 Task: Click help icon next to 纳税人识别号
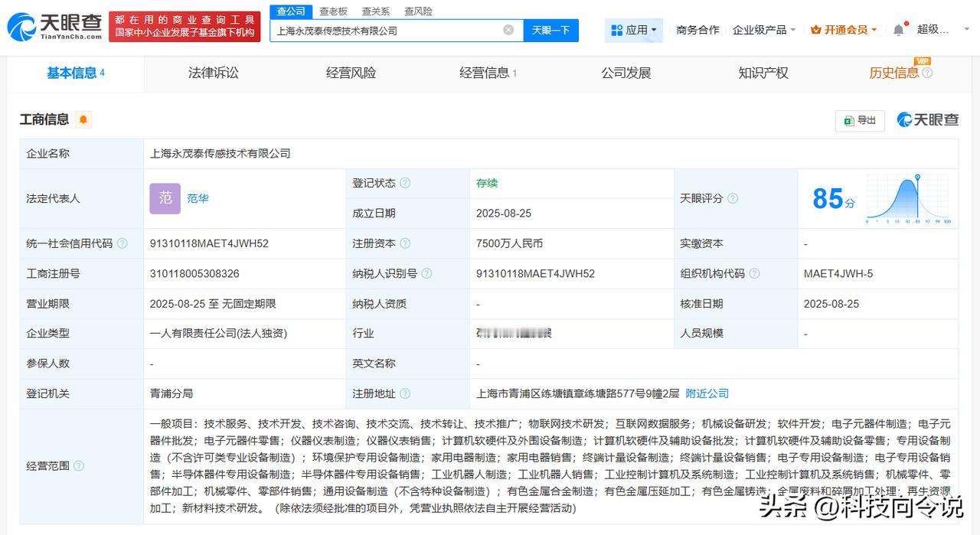coord(426,273)
